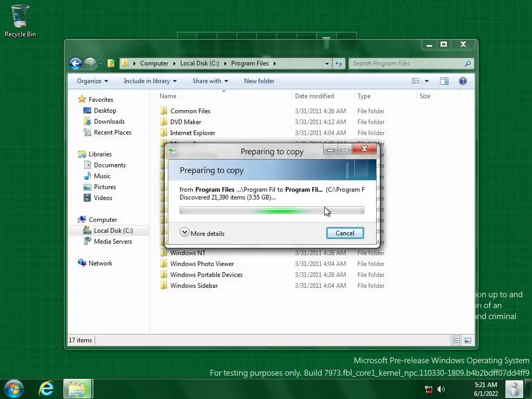This screenshot has width=532, height=399.
Task: Open the volume speaker tray icon
Action: tap(441, 390)
